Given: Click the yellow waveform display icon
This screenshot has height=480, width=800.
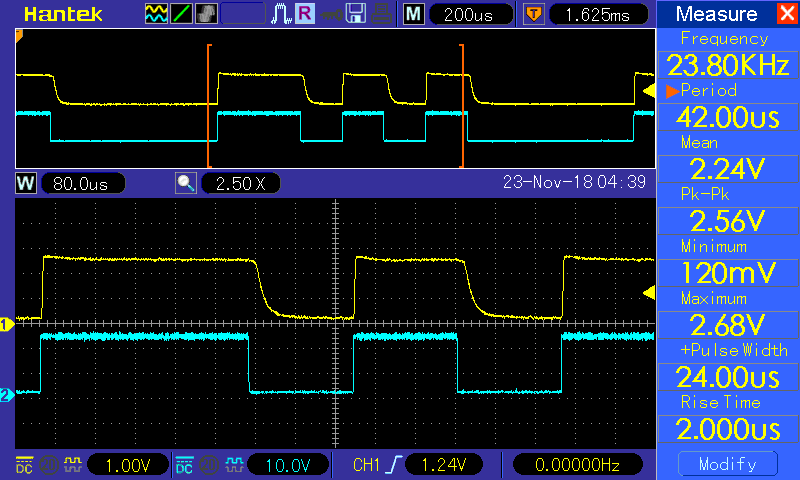Looking at the screenshot, I should [x=157, y=14].
